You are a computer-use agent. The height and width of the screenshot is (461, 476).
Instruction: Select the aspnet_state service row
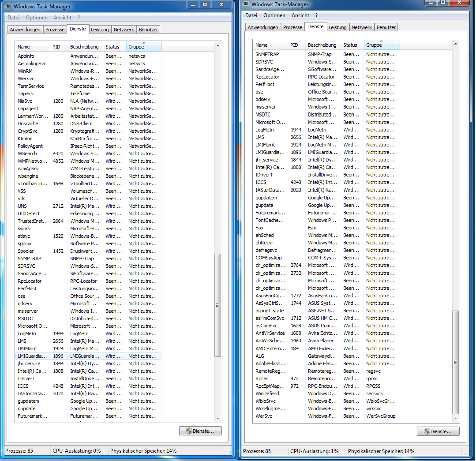click(326, 311)
